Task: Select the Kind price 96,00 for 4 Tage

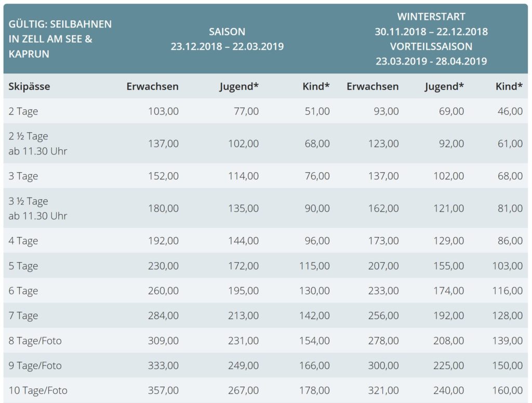Action: pos(317,241)
